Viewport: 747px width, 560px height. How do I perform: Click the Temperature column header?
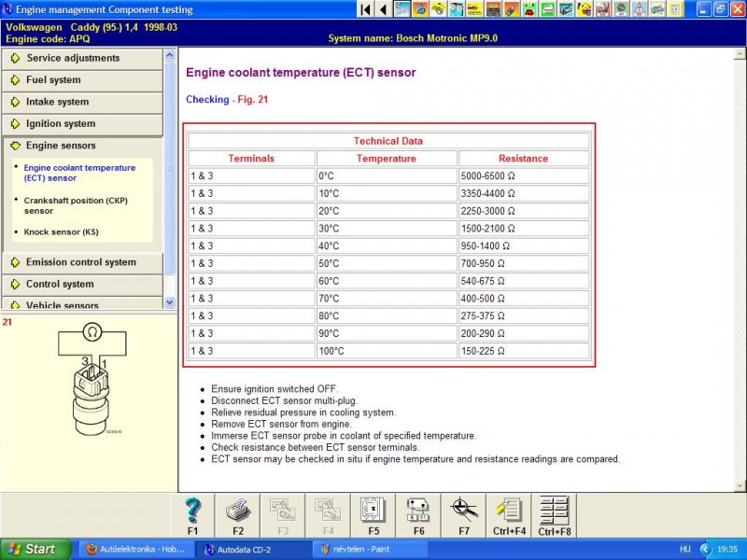387,159
